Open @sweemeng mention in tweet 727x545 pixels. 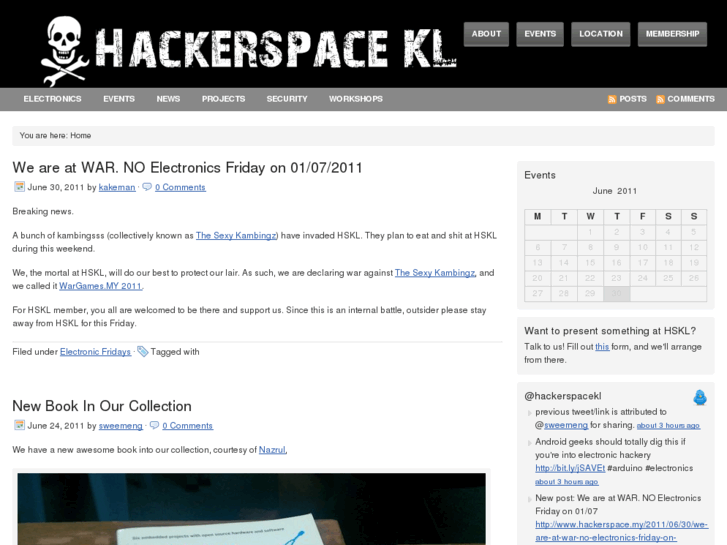coord(566,425)
